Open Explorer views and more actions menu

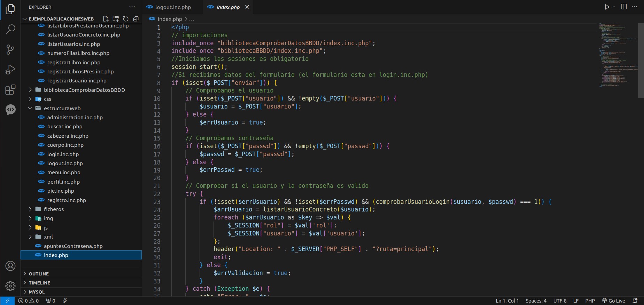(132, 7)
